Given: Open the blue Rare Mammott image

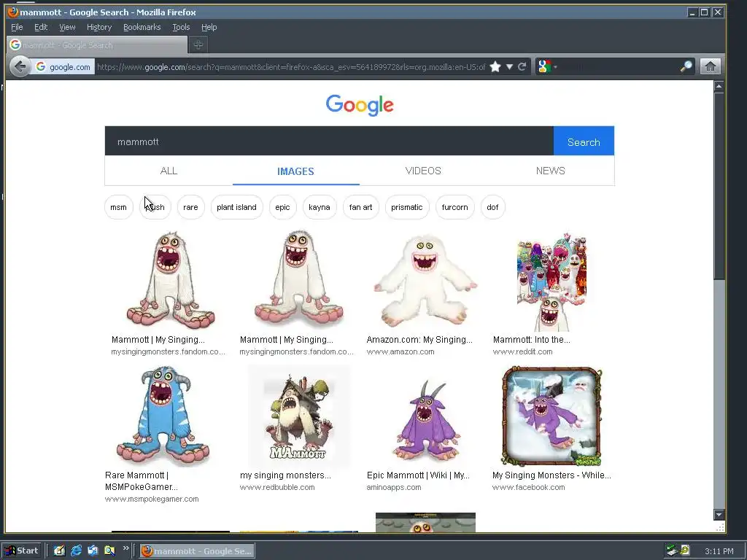Looking at the screenshot, I should click(163, 415).
